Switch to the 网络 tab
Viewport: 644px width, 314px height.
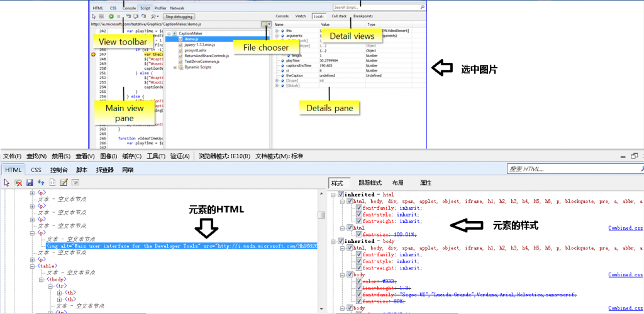pyautogui.click(x=128, y=170)
